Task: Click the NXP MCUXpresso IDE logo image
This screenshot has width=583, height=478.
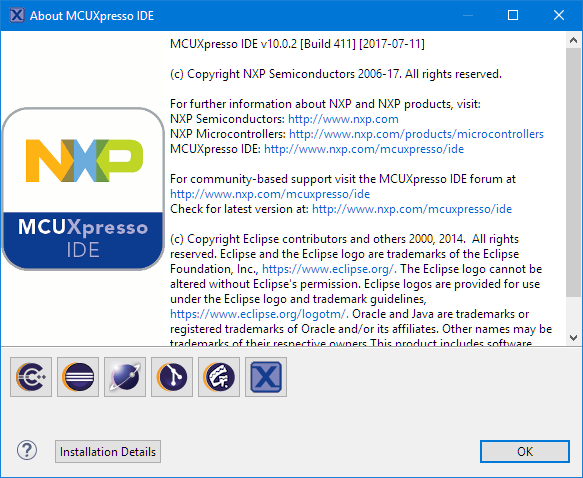Action: (x=83, y=189)
